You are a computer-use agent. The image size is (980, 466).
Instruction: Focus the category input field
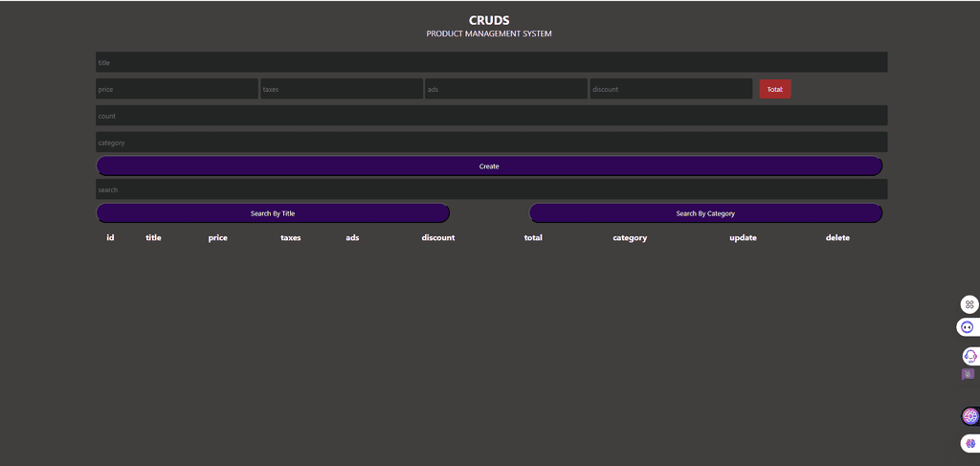(491, 143)
